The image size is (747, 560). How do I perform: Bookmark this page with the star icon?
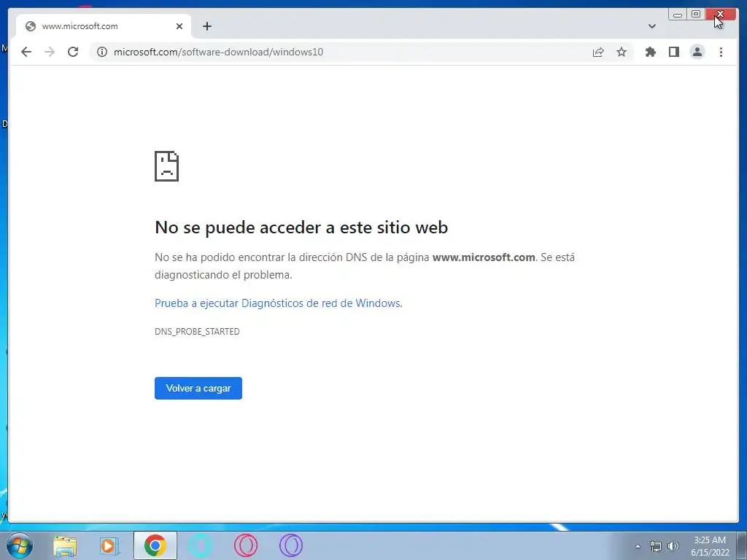622,52
